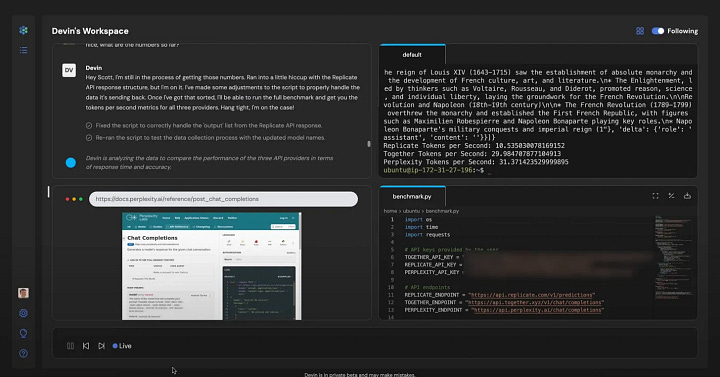Skip to the previous step in playback

[x=86, y=346]
